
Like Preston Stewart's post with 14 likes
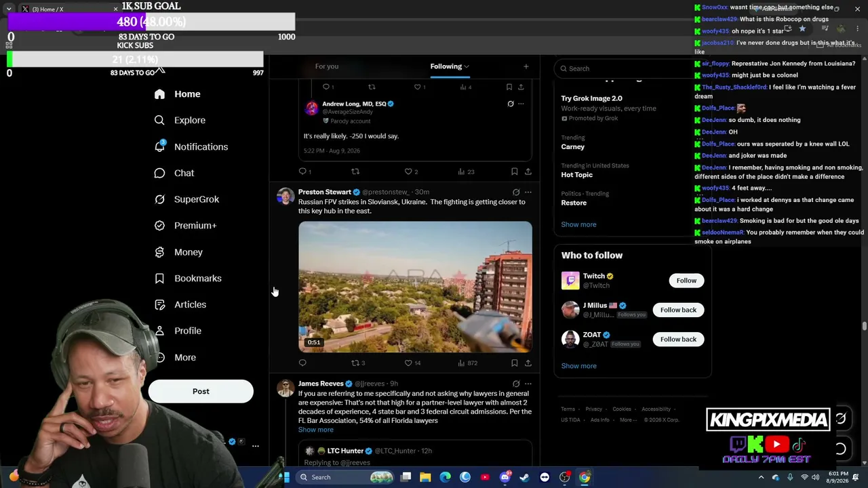pyautogui.click(x=408, y=363)
